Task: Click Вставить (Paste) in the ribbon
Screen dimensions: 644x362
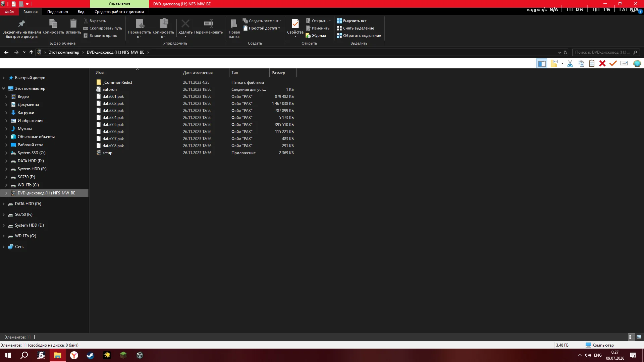Action: pos(73,26)
